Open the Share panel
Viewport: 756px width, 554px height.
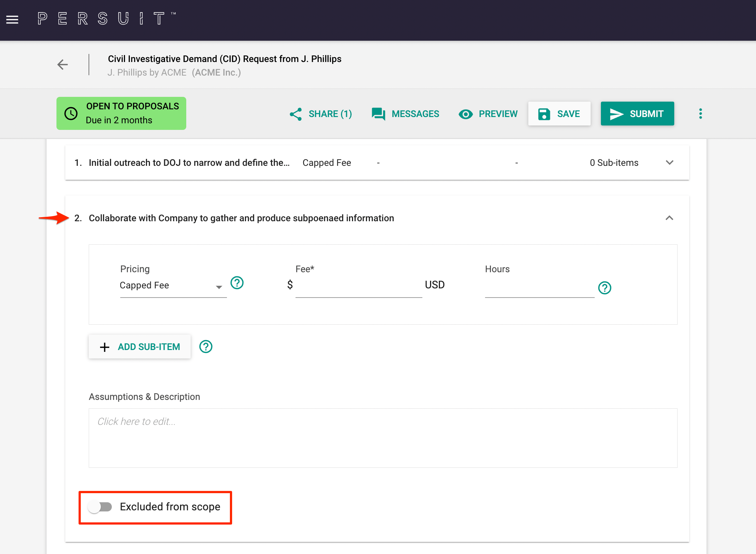[320, 114]
